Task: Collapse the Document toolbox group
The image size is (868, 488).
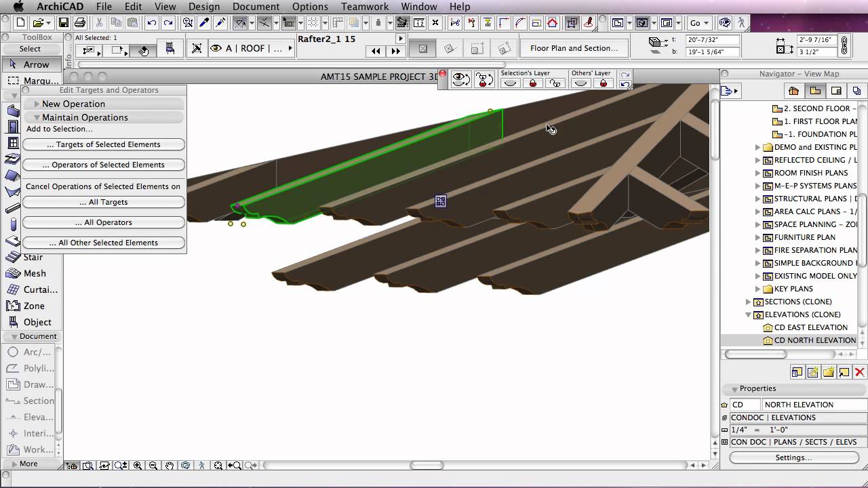Action: 14,336
